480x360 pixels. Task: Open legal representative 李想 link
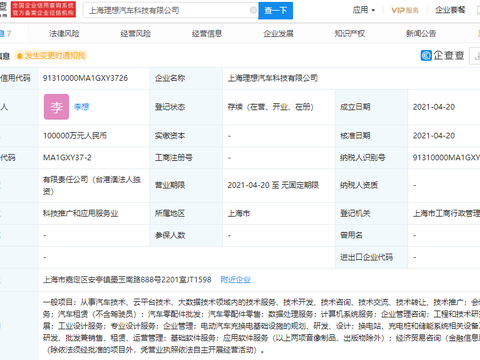click(81, 107)
